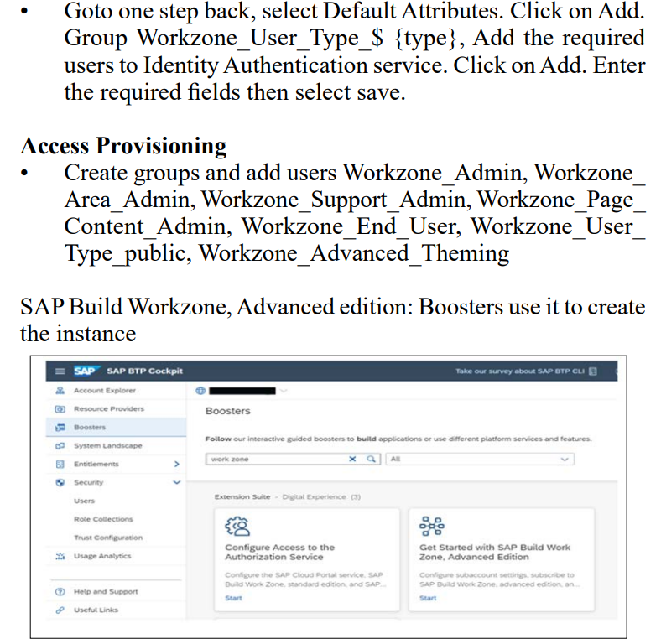Open Resource Providers in the sidebar
The height and width of the screenshot is (644, 661).
[x=109, y=409]
